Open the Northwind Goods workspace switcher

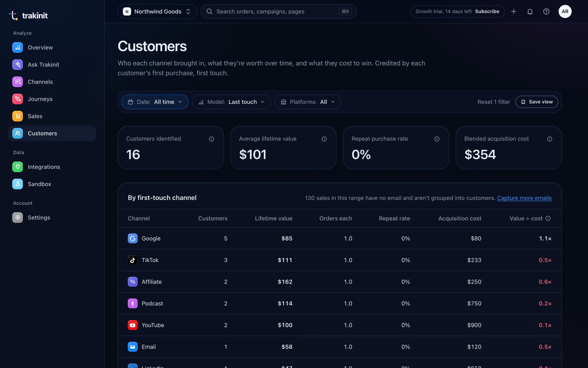[157, 11]
